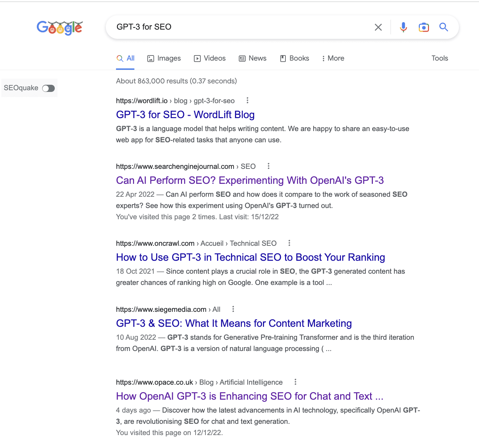Image resolution: width=479 pixels, height=448 pixels.
Task: Switch to the News search tab
Action: (x=252, y=58)
